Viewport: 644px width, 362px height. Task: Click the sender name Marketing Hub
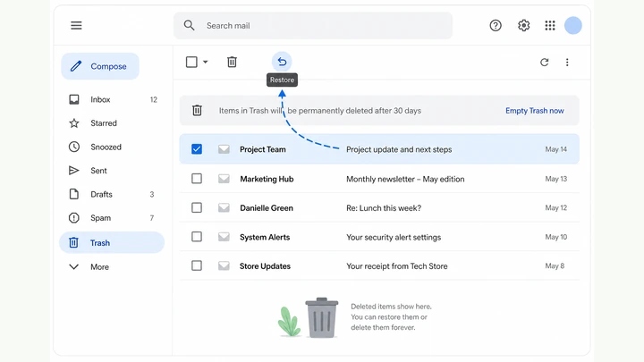(267, 179)
